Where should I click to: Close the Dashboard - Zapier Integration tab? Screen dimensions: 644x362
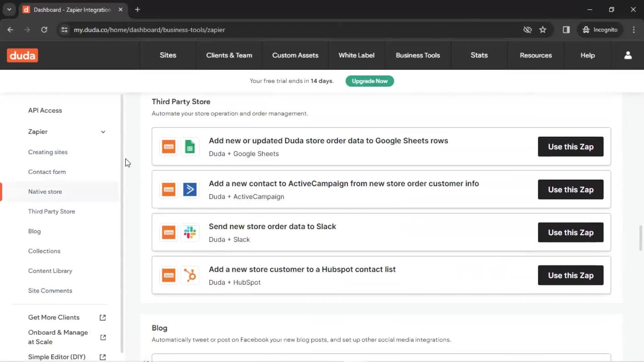pos(120,10)
